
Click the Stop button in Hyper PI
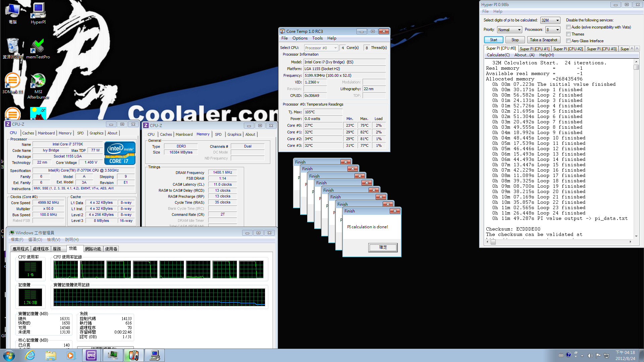(x=515, y=40)
